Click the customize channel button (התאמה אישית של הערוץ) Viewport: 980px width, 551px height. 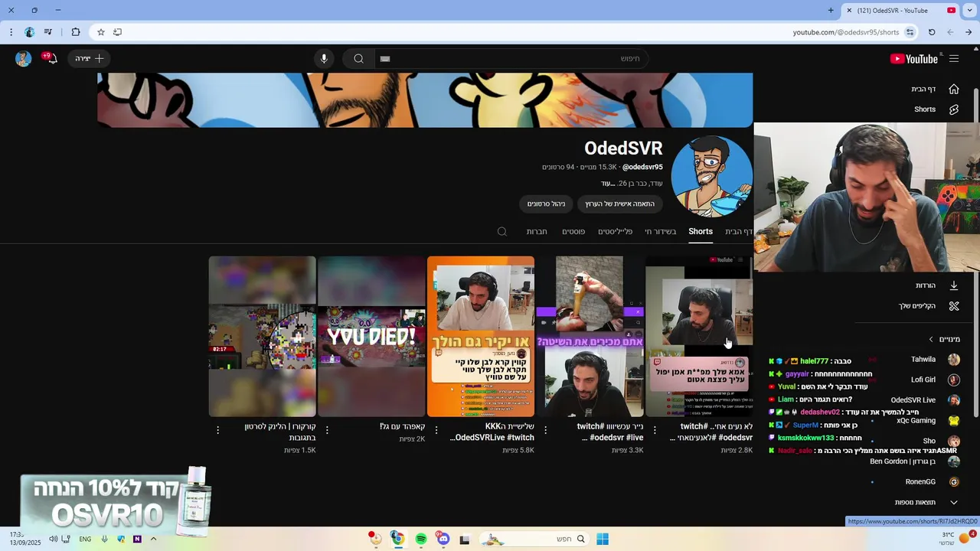[x=619, y=204]
